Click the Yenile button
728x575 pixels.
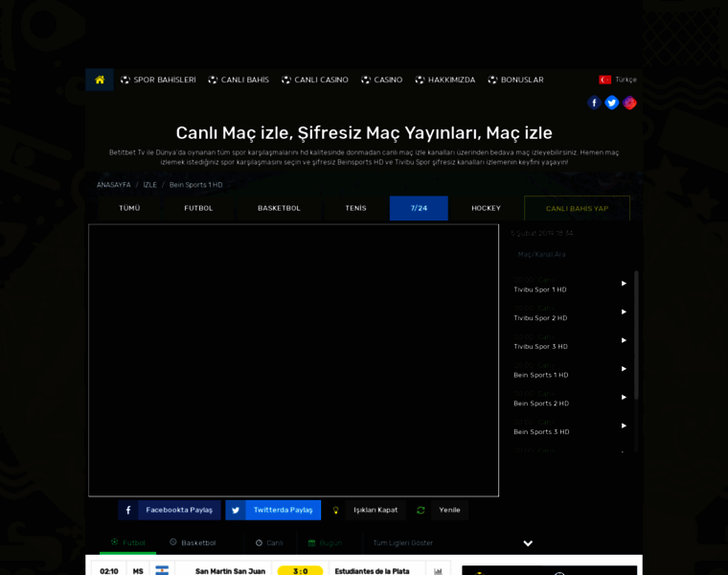point(449,510)
